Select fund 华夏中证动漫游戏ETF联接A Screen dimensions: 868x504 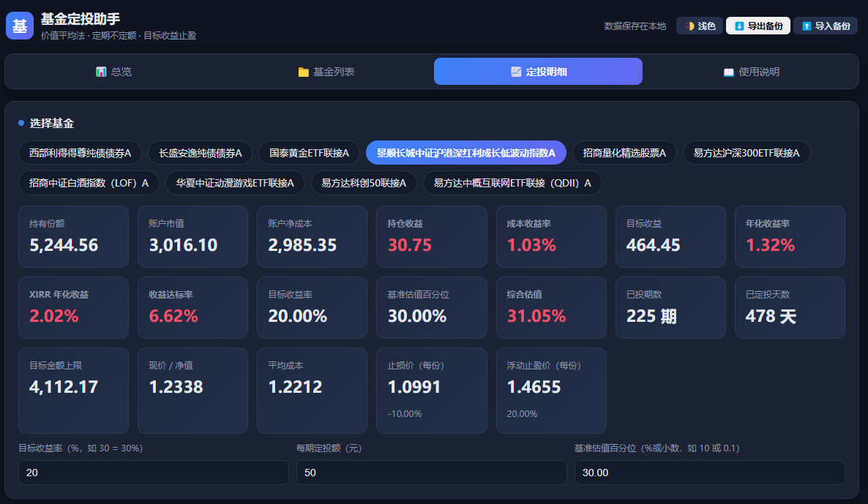click(235, 183)
